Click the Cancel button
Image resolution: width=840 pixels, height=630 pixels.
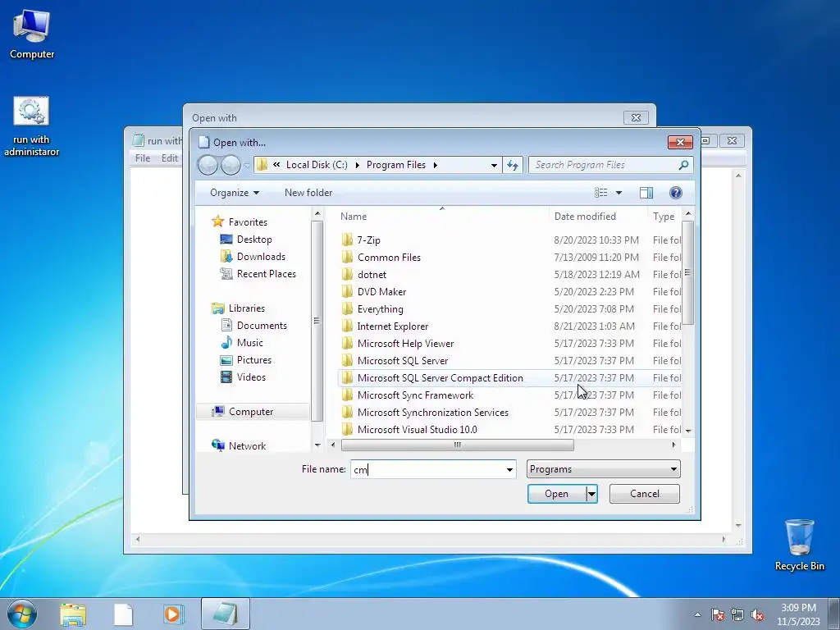(x=645, y=494)
